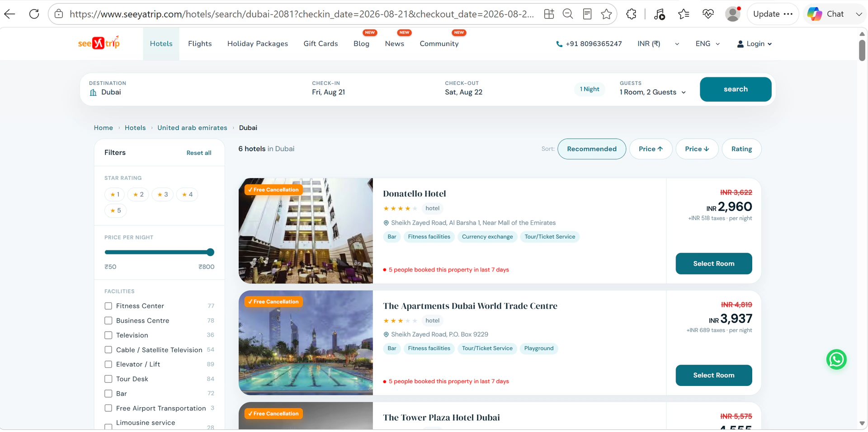Open the Donatello Hotel photo thumbnail
868x432 pixels.
306,231
